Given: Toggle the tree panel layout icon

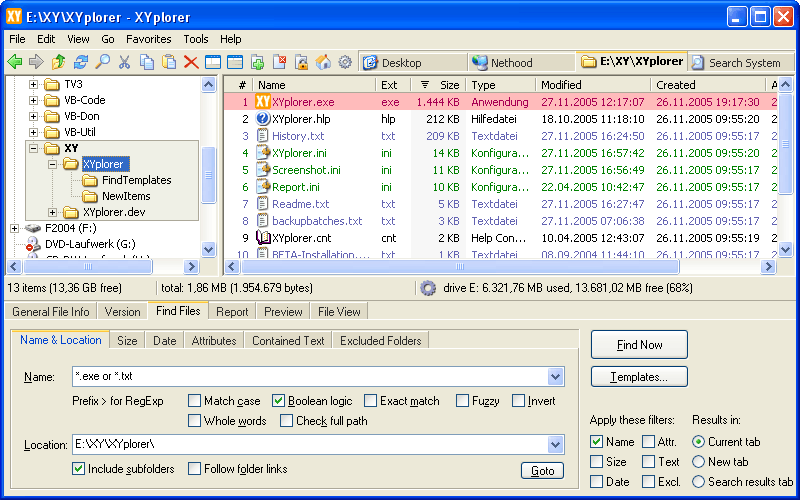Looking at the screenshot, I should coord(213,62).
